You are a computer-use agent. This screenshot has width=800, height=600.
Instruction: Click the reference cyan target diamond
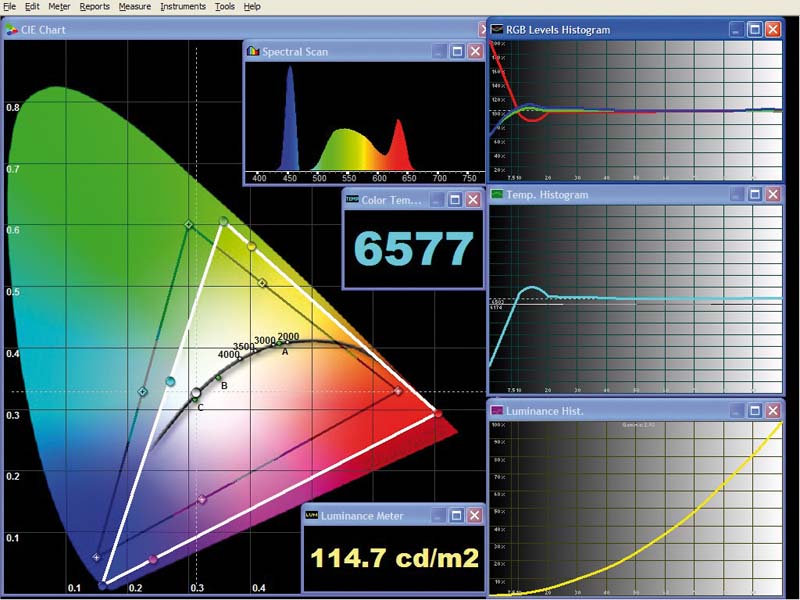pyautogui.click(x=143, y=392)
